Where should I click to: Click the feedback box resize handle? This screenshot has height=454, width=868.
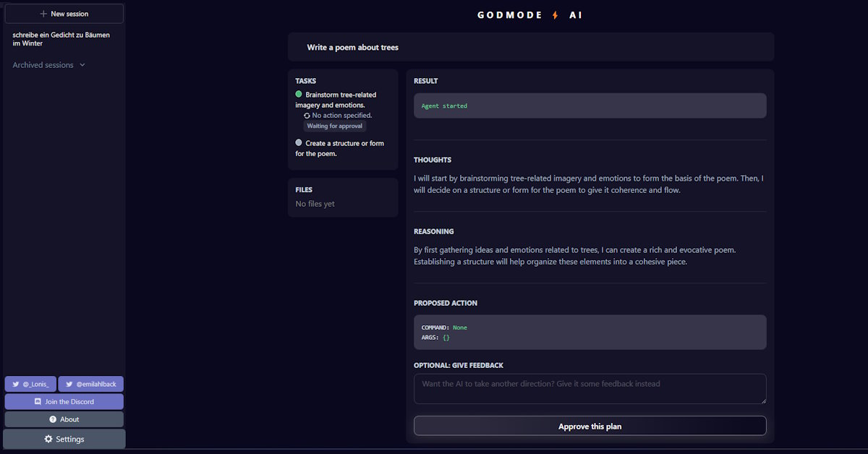click(x=762, y=400)
